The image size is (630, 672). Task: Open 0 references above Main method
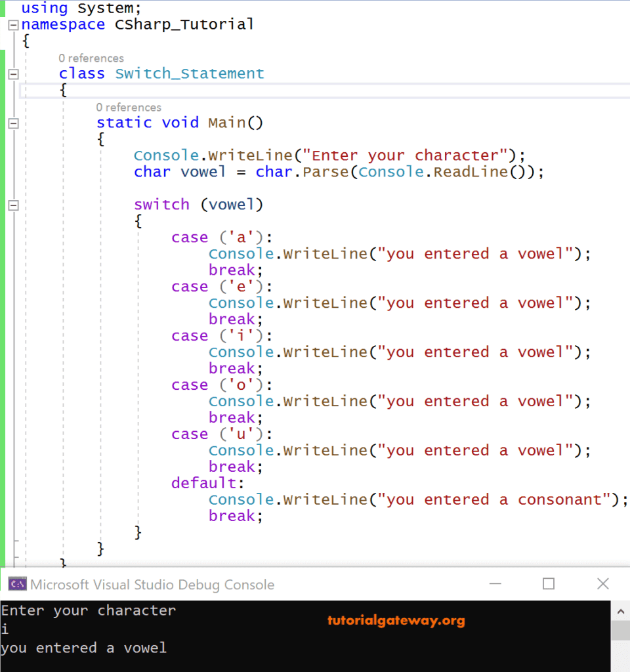pos(129,107)
